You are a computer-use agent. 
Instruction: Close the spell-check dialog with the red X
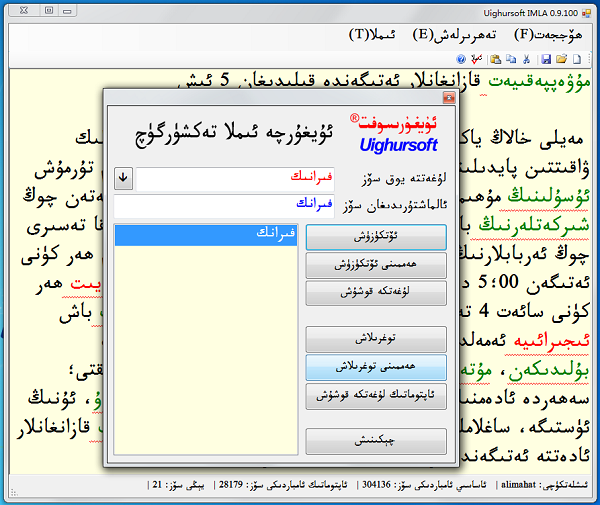point(449,98)
